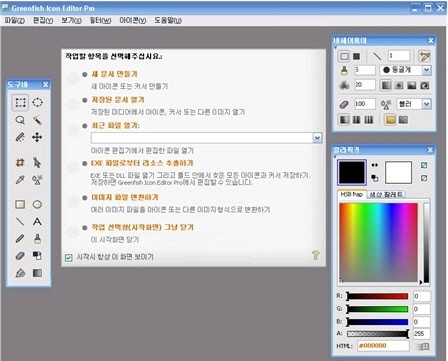The width and height of the screenshot is (448, 361).
Task: Open the retouch mode dropdown
Action: pos(426,104)
